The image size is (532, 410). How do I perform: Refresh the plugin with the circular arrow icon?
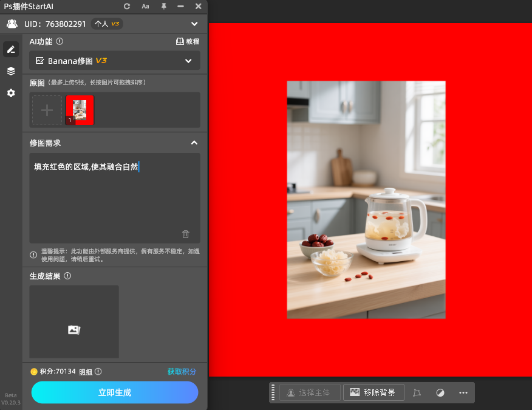(x=126, y=7)
